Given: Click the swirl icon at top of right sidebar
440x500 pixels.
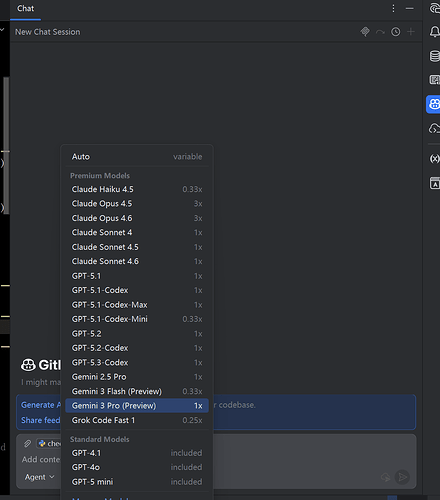Looking at the screenshot, I should pyautogui.click(x=434, y=8).
